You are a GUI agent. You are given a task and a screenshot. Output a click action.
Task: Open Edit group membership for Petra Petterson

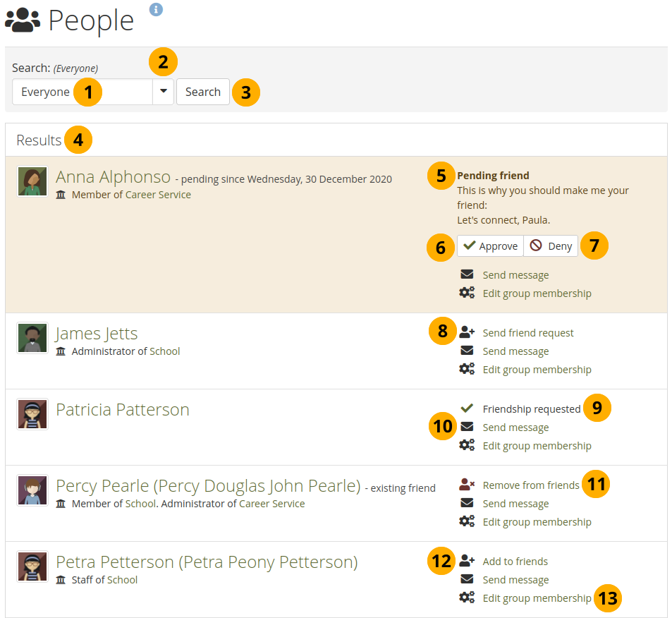537,598
